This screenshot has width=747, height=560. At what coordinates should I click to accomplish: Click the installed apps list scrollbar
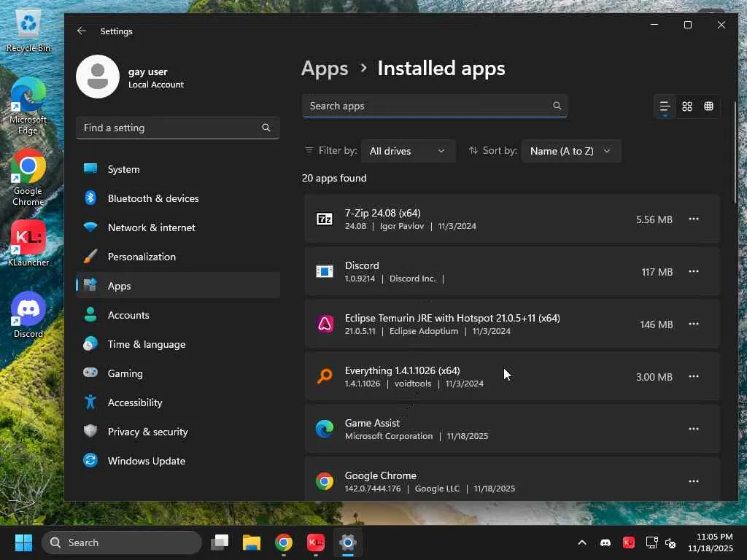tap(735, 146)
